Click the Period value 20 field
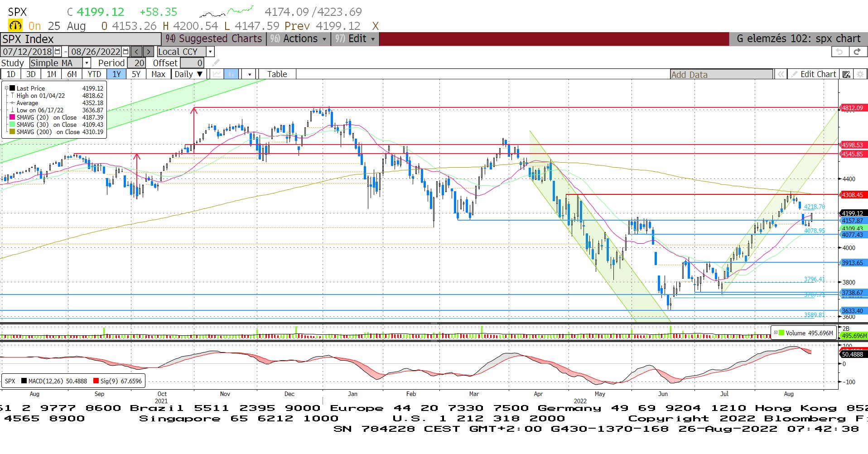This screenshot has height=454, width=868. (x=136, y=63)
